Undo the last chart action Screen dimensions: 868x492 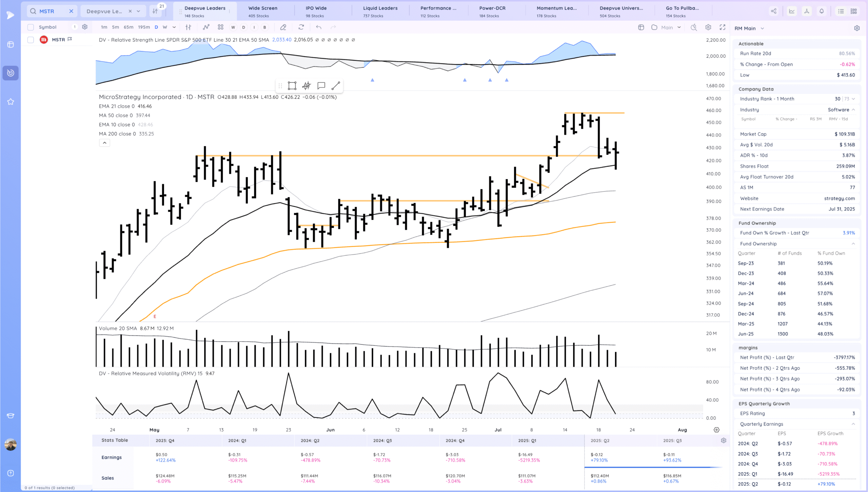pos(319,27)
